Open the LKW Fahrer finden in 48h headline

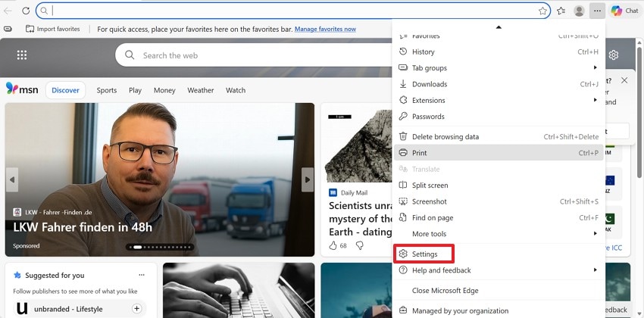pos(83,227)
